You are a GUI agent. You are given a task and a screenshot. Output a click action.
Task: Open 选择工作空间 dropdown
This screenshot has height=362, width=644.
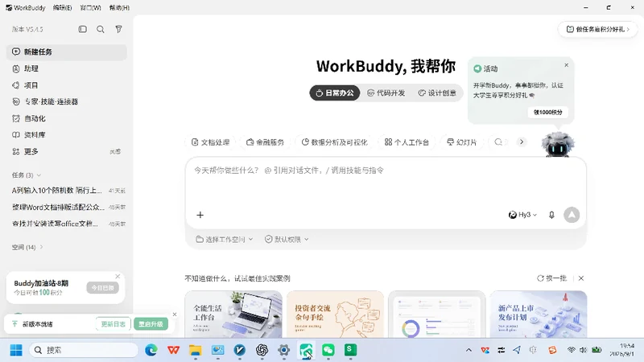(x=225, y=239)
